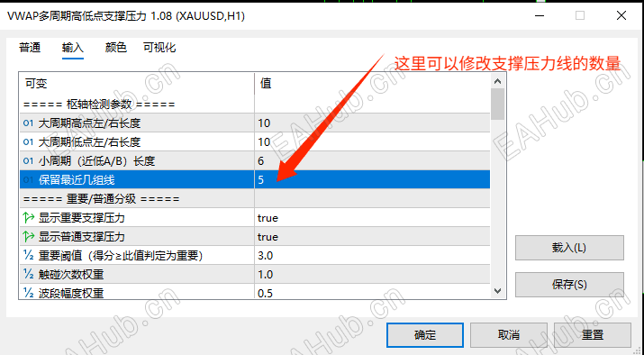This screenshot has width=644, height=355.
Task: Click the 重置 button
Action: point(593,335)
